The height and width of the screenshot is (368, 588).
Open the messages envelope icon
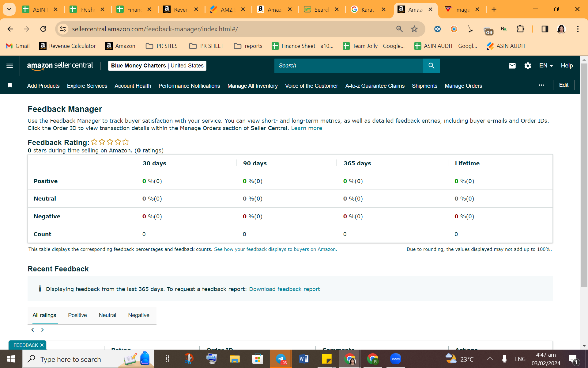pos(512,66)
